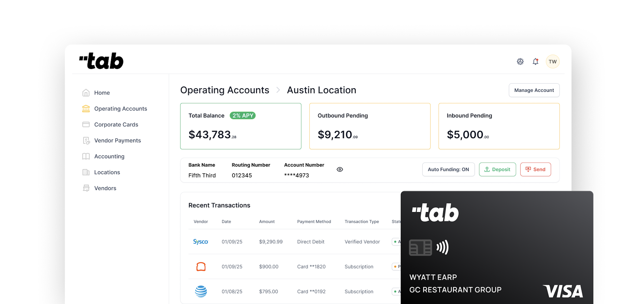Open the TW user avatar menu
This screenshot has height=304, width=644.
point(553,61)
